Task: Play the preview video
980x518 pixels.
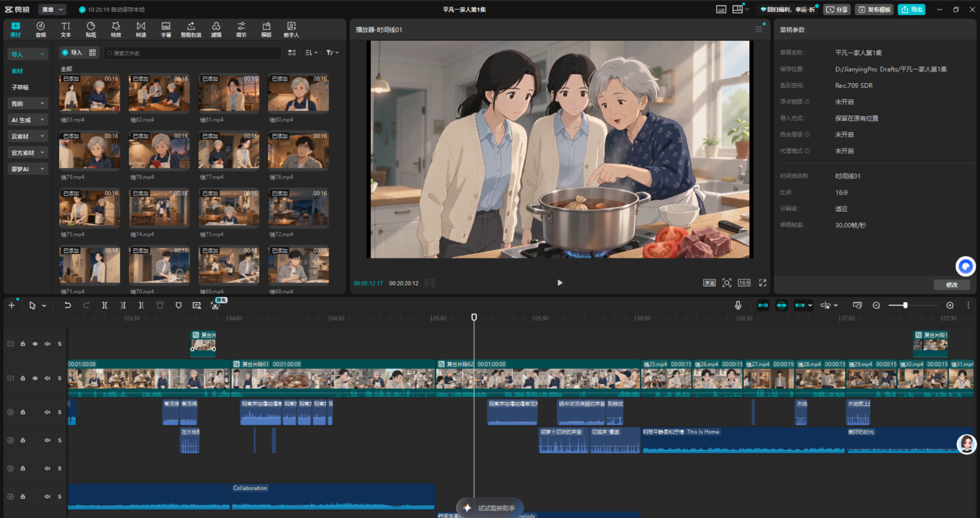Action: coord(559,283)
